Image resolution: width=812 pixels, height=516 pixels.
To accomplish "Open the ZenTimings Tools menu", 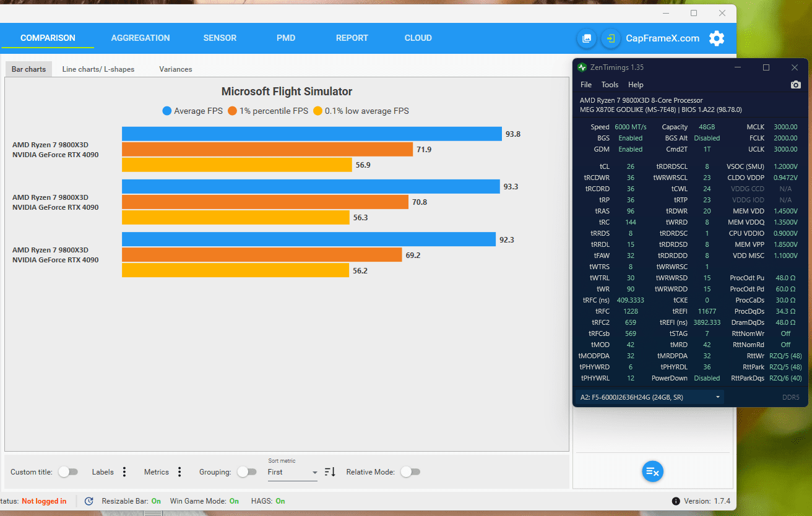I will tap(610, 85).
